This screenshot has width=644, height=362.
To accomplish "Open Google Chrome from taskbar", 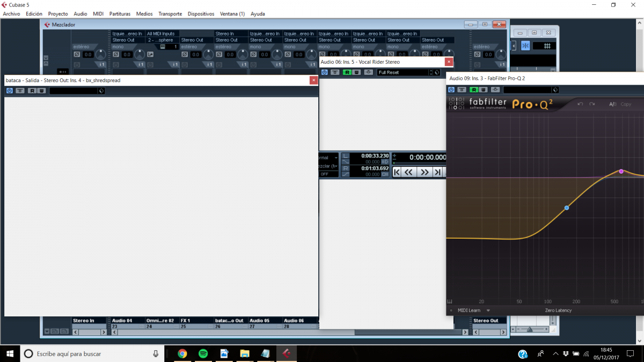I will point(182,353).
